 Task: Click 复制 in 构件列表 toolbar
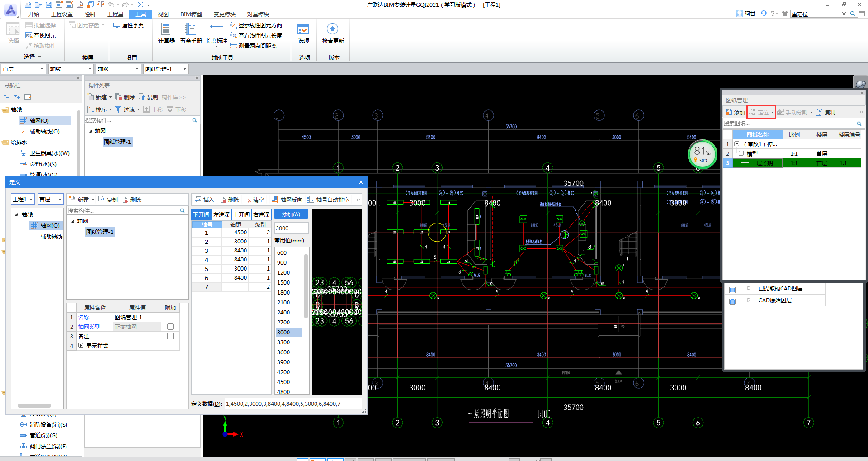pyautogui.click(x=149, y=97)
